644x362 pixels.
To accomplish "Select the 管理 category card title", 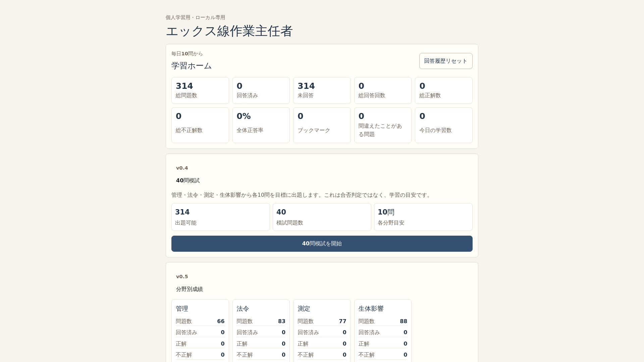I will 182,308.
